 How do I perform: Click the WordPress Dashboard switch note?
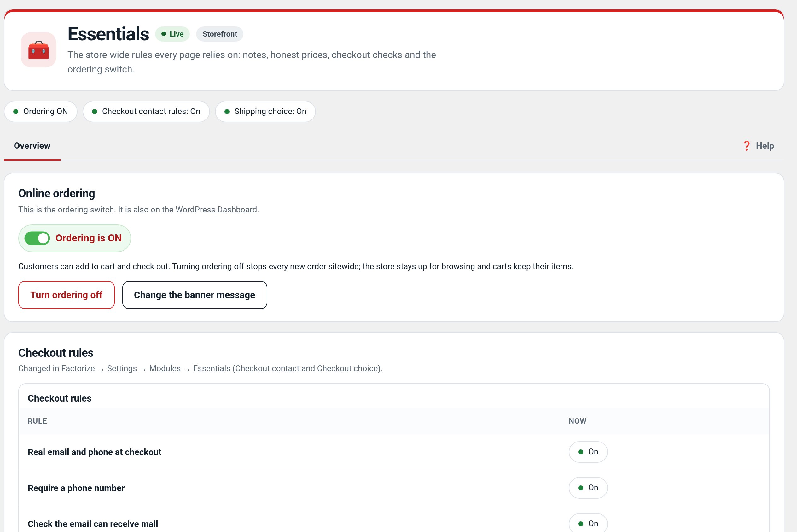pyautogui.click(x=138, y=210)
